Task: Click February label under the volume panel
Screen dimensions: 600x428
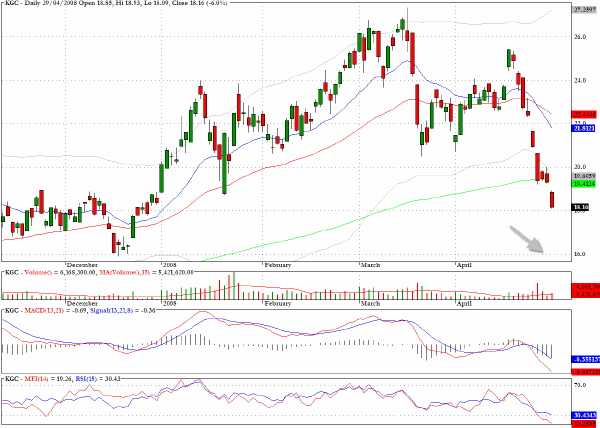Action: coord(278,303)
